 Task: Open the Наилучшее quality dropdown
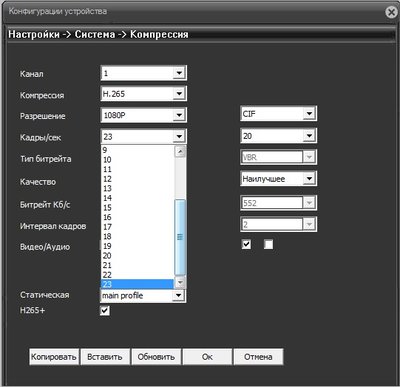click(x=278, y=179)
